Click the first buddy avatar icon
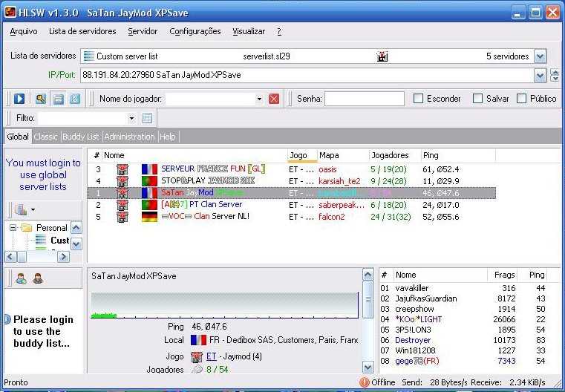The height and width of the screenshot is (392, 565). tap(22, 278)
